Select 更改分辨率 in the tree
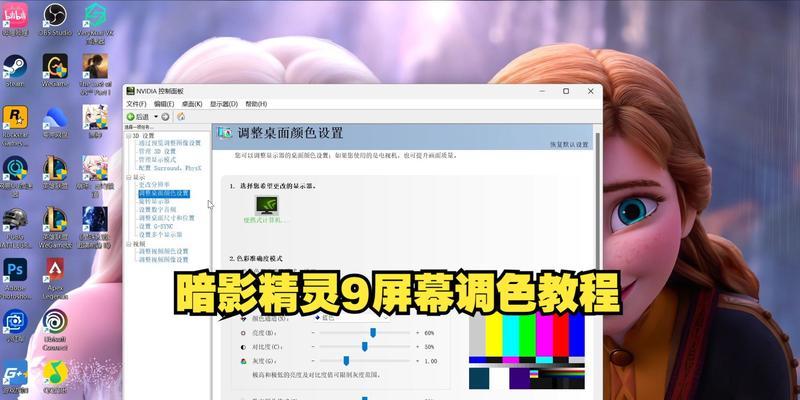Viewport: 800px width, 400px height. click(x=155, y=184)
